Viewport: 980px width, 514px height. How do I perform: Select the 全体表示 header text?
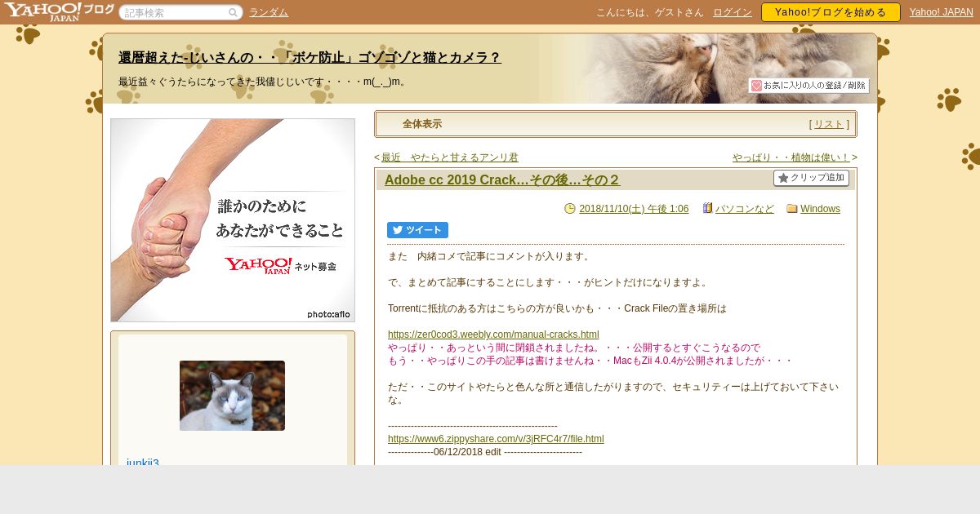(x=422, y=124)
